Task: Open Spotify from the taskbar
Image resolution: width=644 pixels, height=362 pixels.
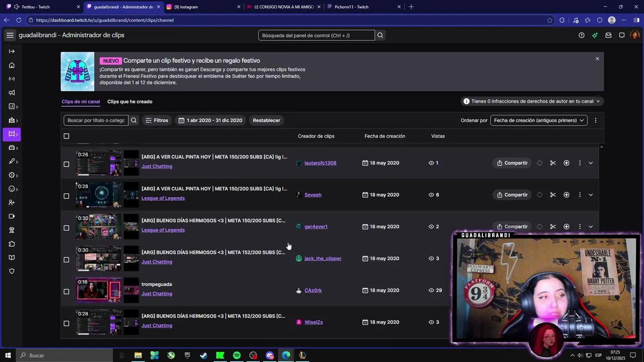Action: pyautogui.click(x=237, y=355)
